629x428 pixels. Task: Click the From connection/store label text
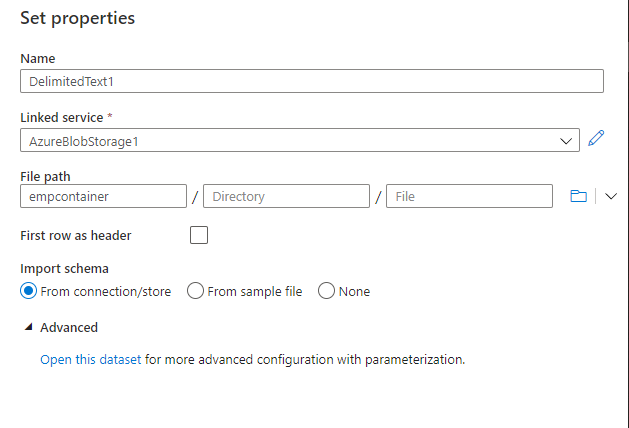pyautogui.click(x=106, y=291)
